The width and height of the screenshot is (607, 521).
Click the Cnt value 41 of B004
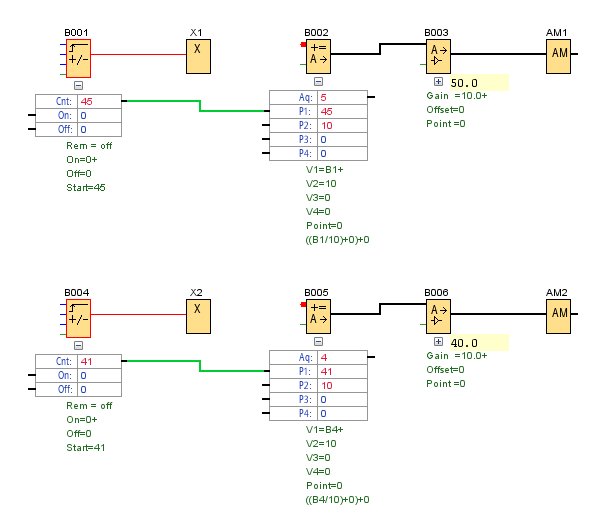(x=99, y=362)
